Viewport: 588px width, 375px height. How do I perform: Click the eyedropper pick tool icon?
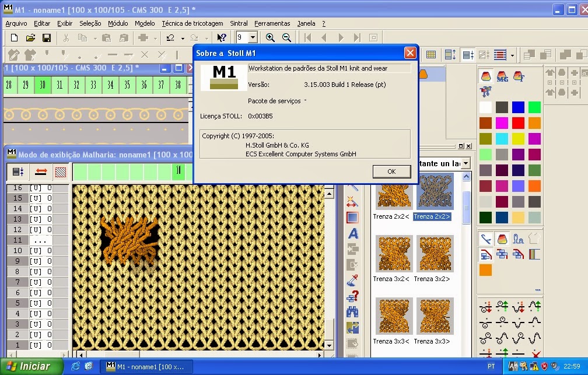coord(352,280)
